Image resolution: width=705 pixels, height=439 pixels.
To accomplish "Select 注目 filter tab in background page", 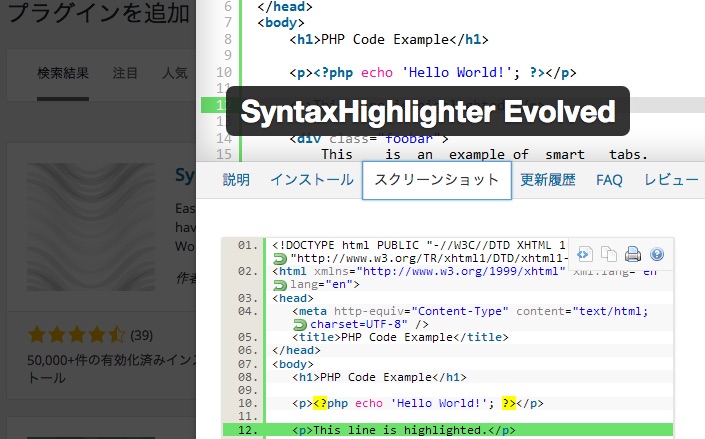I will pos(125,73).
